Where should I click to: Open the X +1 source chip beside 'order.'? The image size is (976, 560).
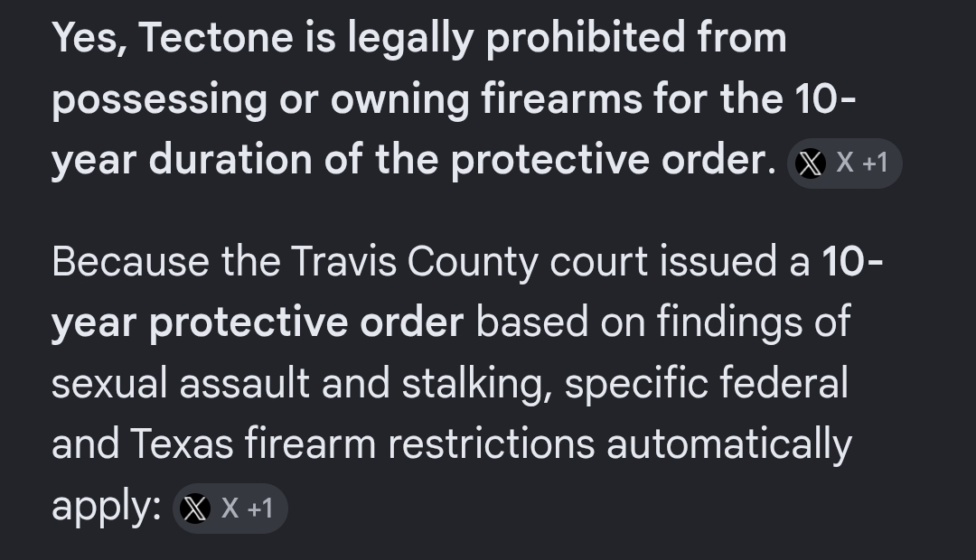(845, 163)
